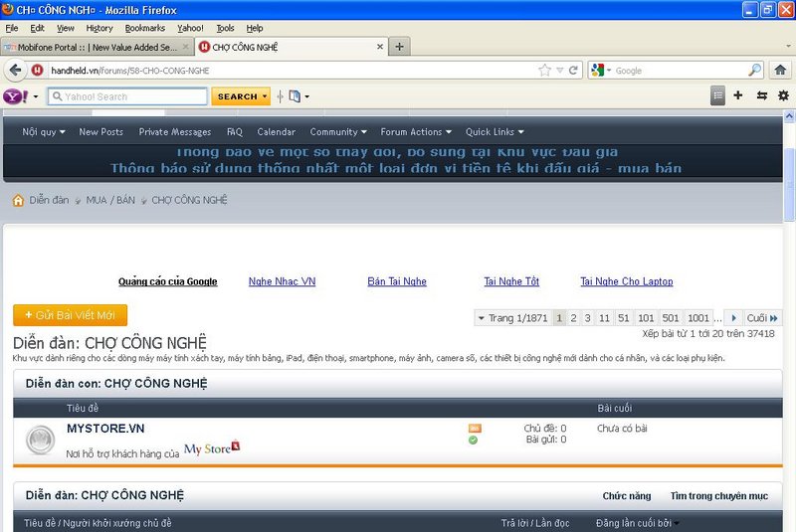
Task: Click the forum home icon in the breadcrumb
Action: pos(18,200)
